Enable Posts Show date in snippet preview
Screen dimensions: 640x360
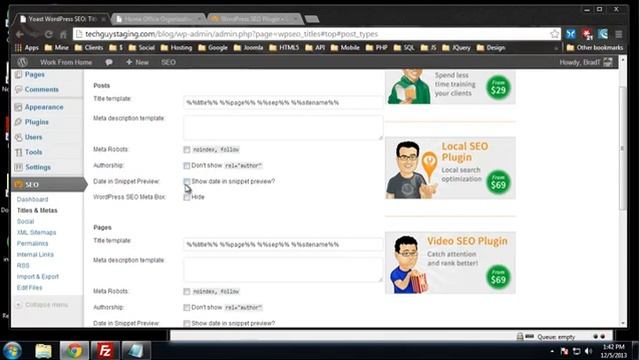click(x=187, y=181)
